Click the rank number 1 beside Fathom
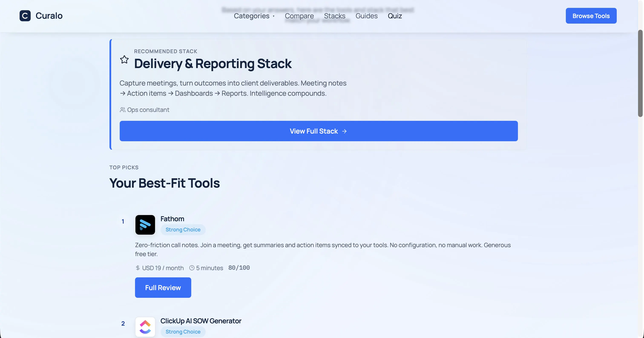This screenshot has height=338, width=644. click(123, 221)
